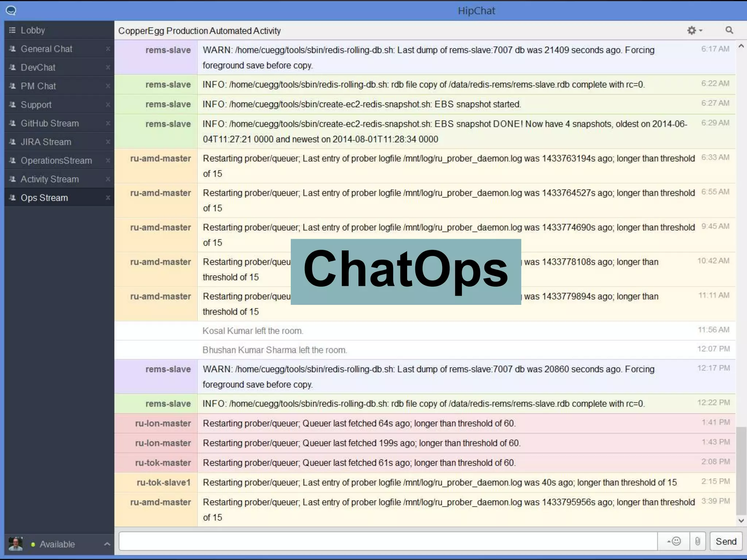Viewport: 747px width, 560px height.
Task: Switch to PM Chat room
Action: pos(59,86)
